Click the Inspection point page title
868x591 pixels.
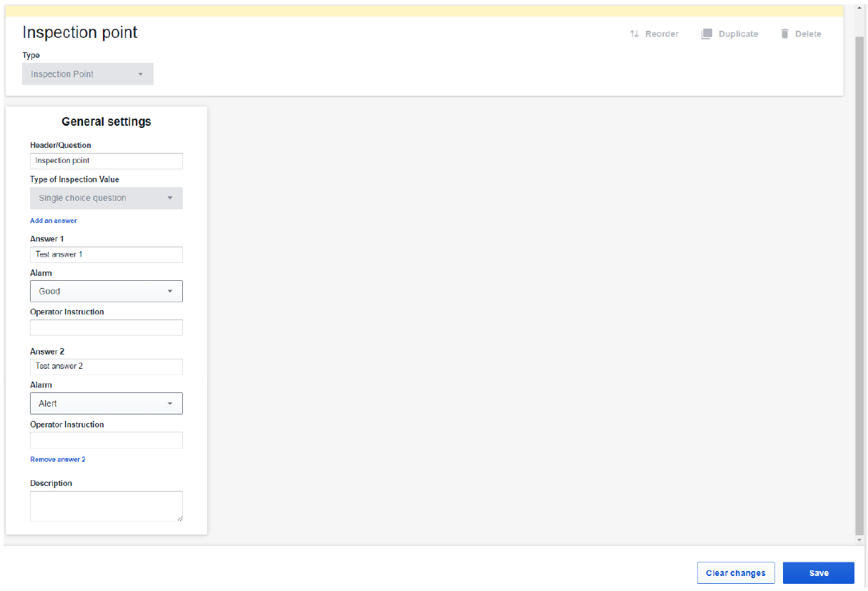pyautogui.click(x=80, y=33)
